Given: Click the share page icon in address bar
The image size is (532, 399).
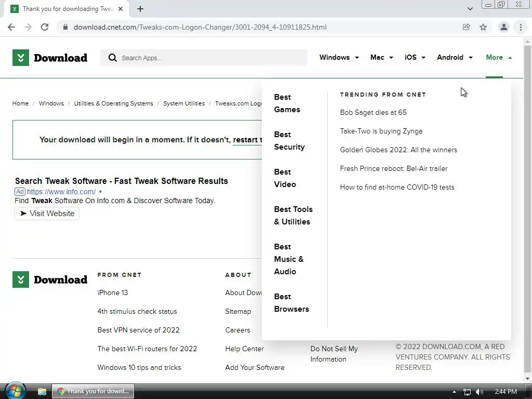Looking at the screenshot, I should click(466, 27).
